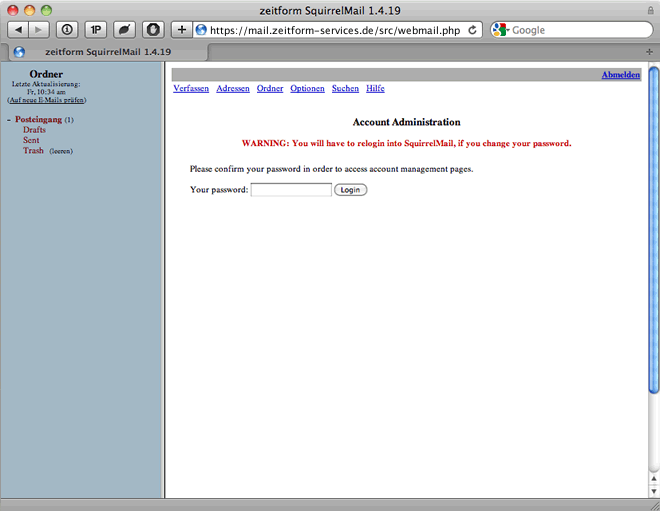Click the leaf toolbar icon
This screenshot has width=660, height=511.
124,30
